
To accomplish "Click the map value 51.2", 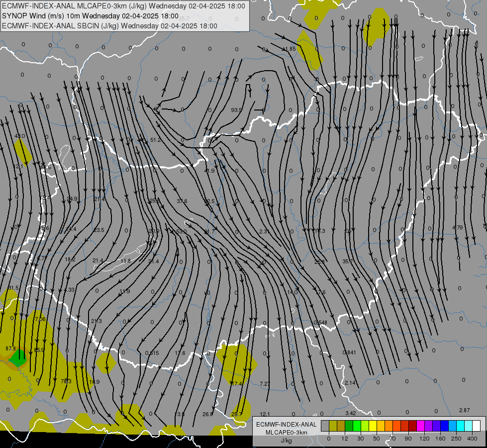I will pos(155,140).
